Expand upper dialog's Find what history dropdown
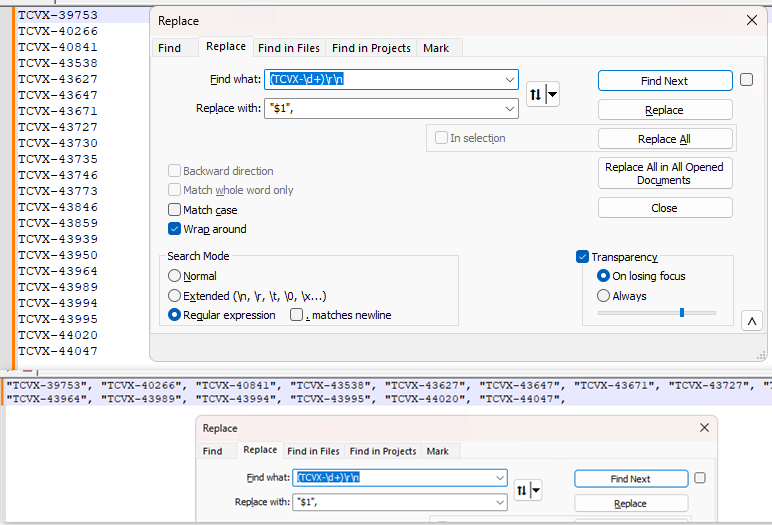 point(510,80)
